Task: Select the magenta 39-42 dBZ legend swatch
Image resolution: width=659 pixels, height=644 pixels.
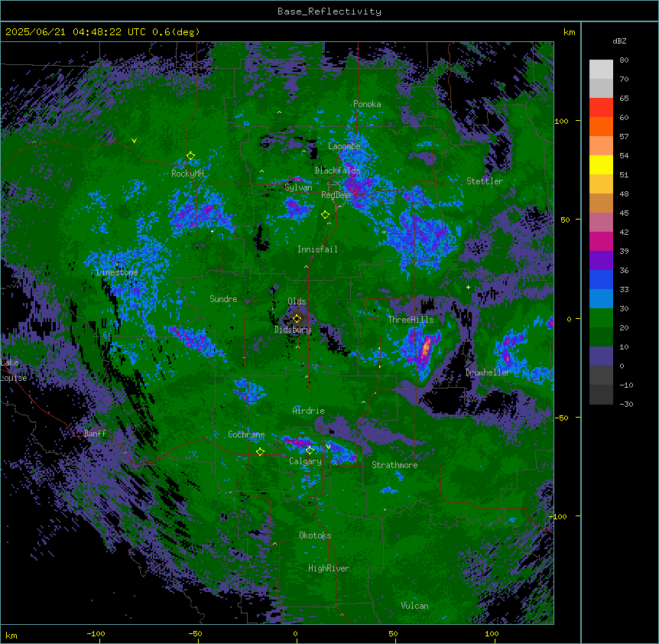Action: pyautogui.click(x=601, y=241)
